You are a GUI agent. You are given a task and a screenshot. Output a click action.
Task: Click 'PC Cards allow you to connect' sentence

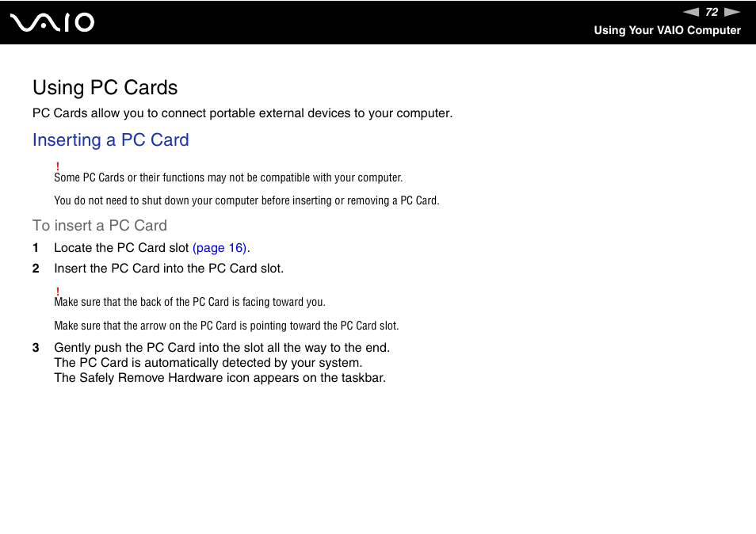point(242,113)
